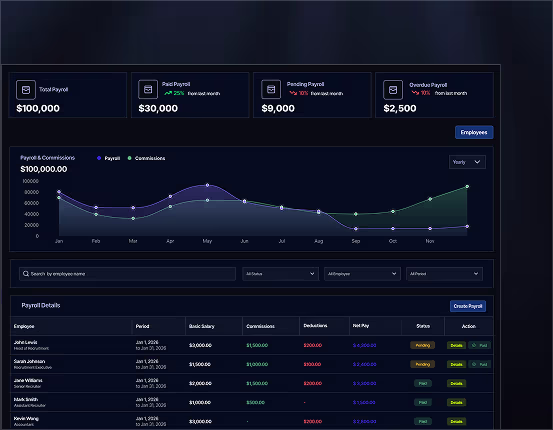The image size is (553, 430).
Task: Click the Paid status badge for Jane Williams
Action: coord(423,383)
